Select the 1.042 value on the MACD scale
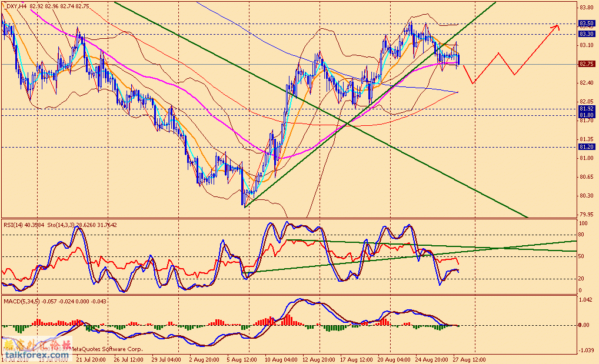 pos(585,300)
